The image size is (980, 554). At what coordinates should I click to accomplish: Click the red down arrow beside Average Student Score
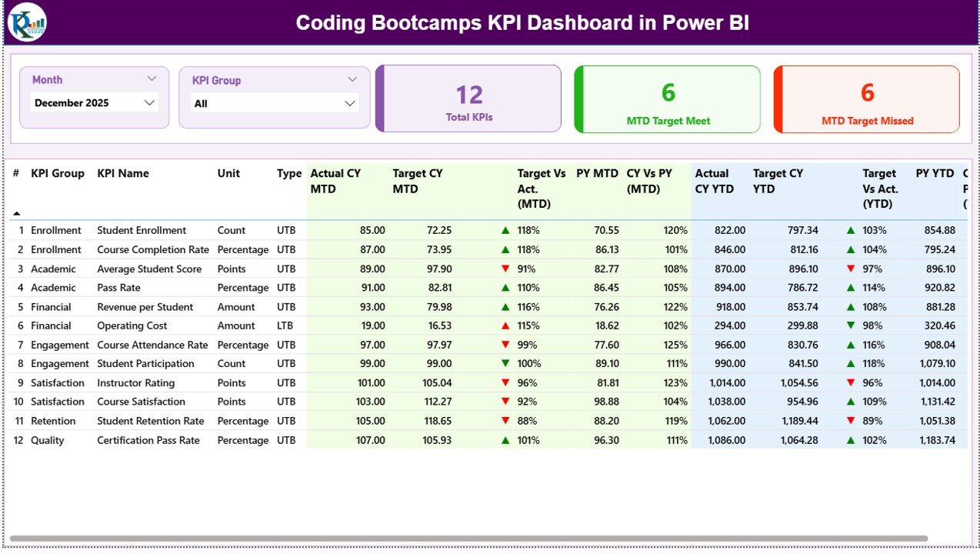click(505, 269)
